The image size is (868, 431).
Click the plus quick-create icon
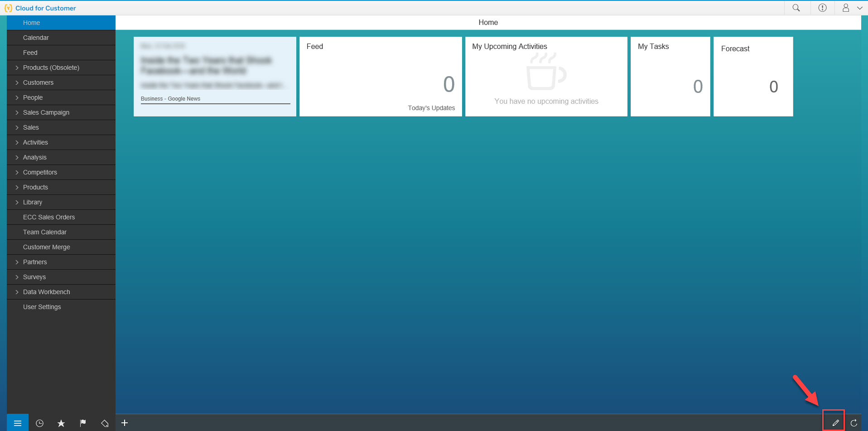tap(125, 423)
